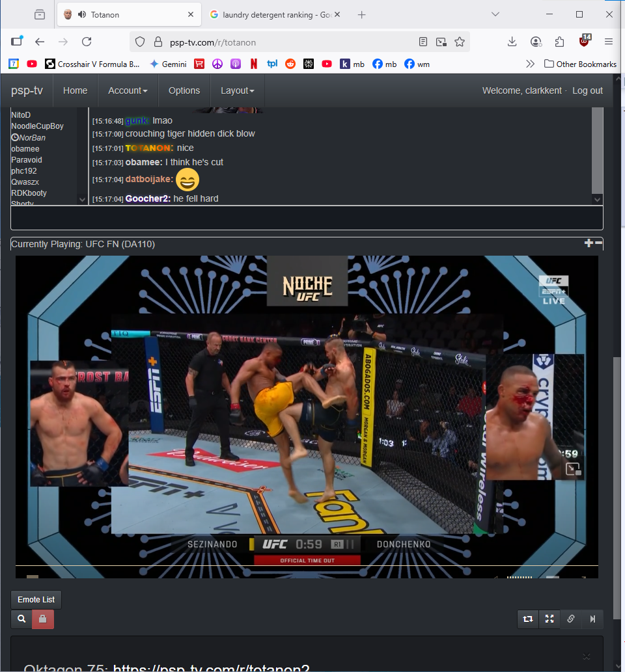Open the Gemini bookmark
The width and height of the screenshot is (625, 672).
[x=168, y=64]
